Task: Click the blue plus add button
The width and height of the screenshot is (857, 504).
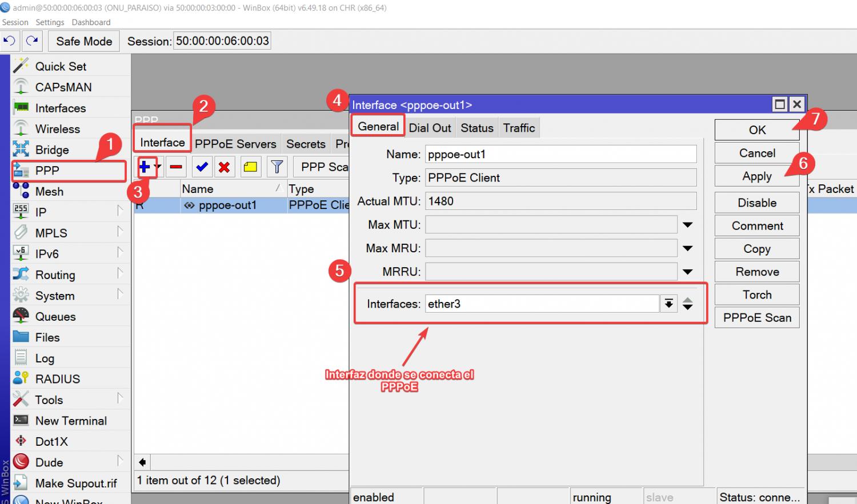Action: click(145, 167)
